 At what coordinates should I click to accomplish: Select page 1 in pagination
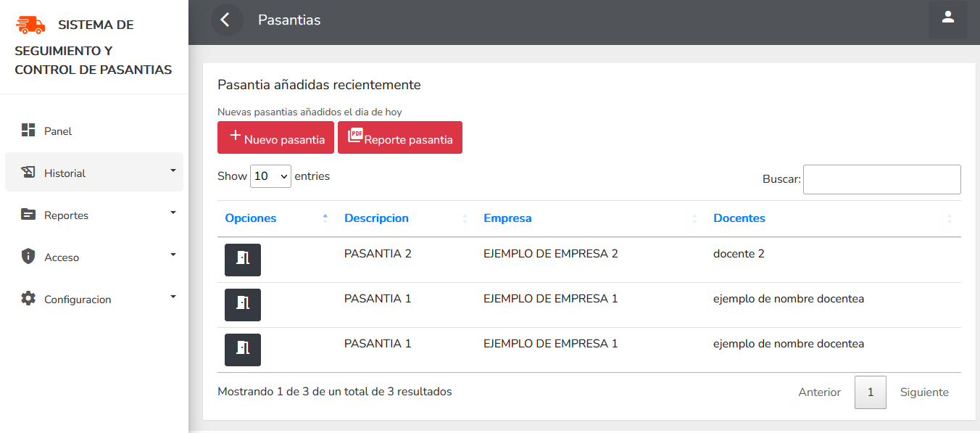[x=871, y=392]
